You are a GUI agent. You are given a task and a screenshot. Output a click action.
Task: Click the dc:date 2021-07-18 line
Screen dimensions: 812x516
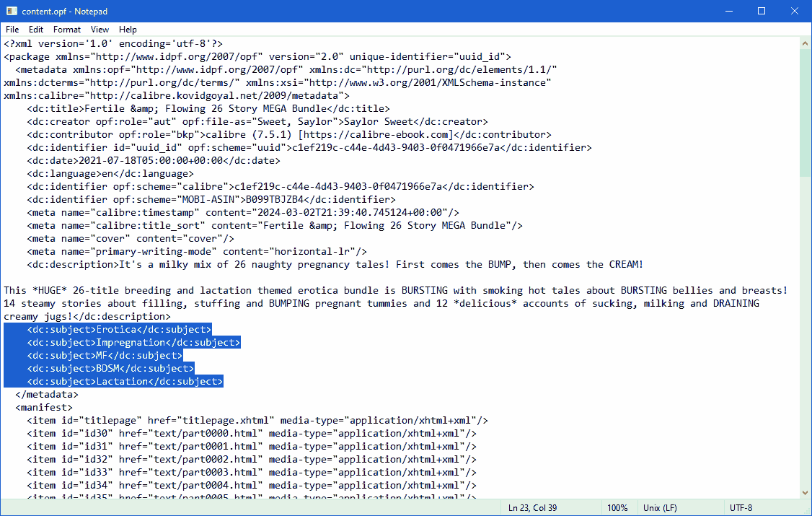(154, 161)
